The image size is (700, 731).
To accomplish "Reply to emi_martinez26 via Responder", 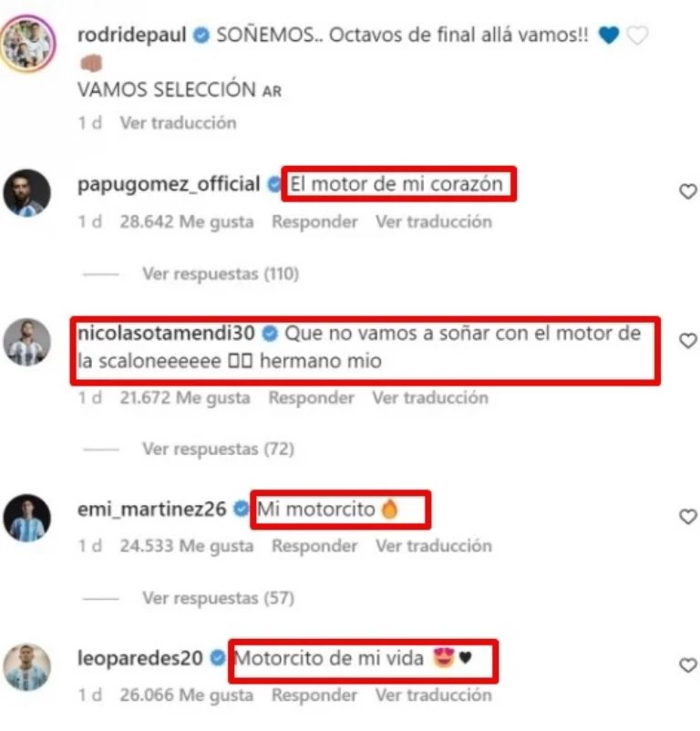I will coord(315,546).
